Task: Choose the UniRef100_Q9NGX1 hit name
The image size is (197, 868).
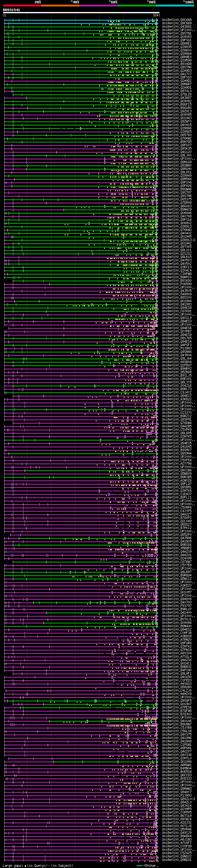Action: 176,859
